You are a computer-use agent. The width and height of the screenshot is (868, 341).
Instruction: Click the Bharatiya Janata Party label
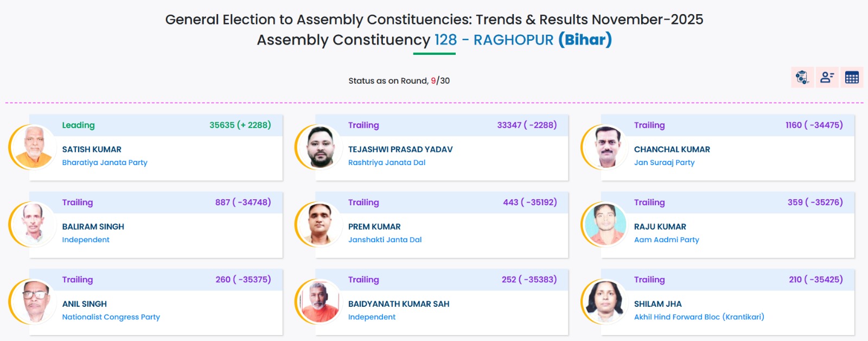coord(105,162)
